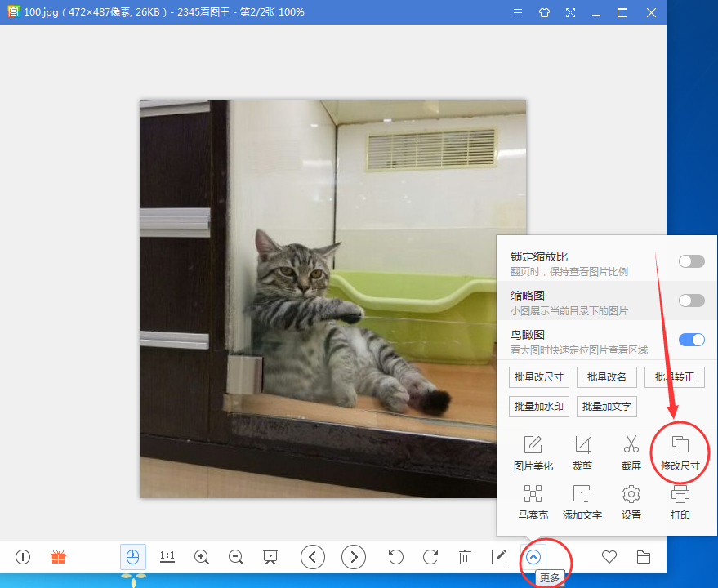View image at 1:1 actual size
This screenshot has width=718, height=588.
click(x=167, y=557)
